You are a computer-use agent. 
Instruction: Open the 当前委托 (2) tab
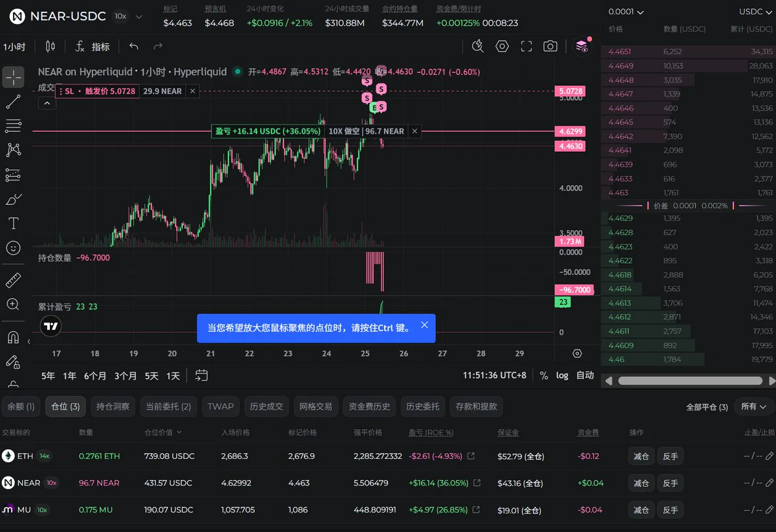coord(168,407)
